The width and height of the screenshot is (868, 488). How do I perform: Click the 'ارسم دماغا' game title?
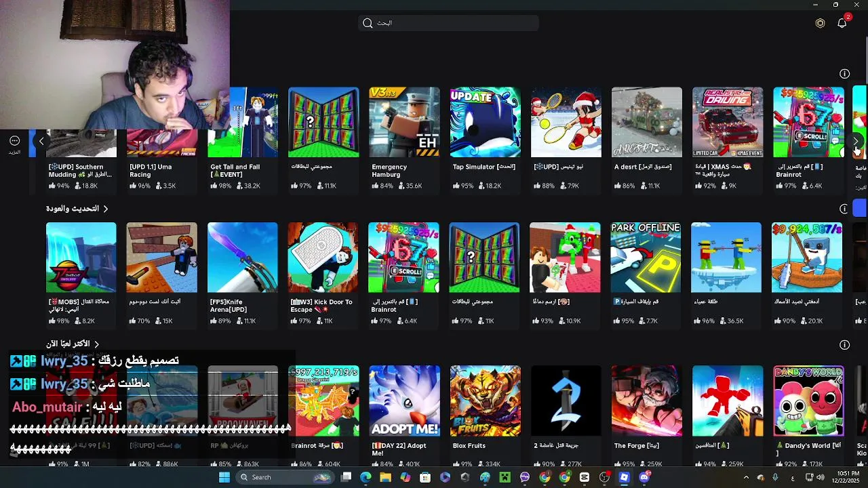[550, 302]
